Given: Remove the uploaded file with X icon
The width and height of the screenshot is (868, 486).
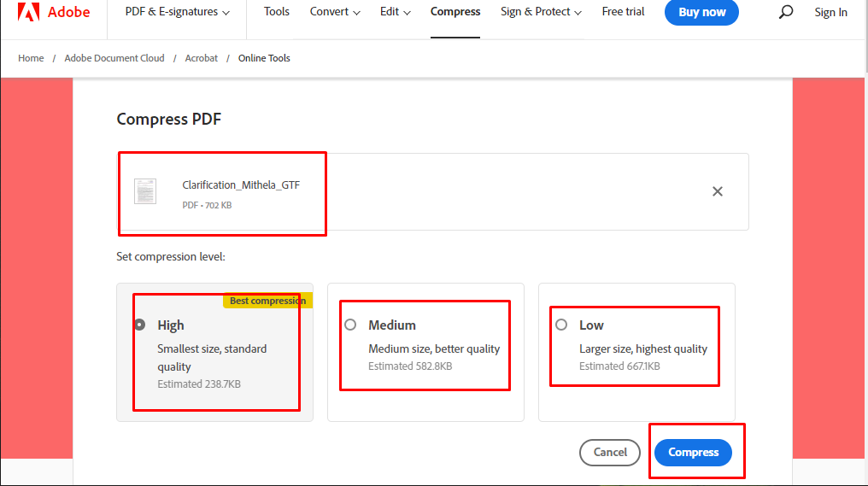Looking at the screenshot, I should [x=718, y=191].
